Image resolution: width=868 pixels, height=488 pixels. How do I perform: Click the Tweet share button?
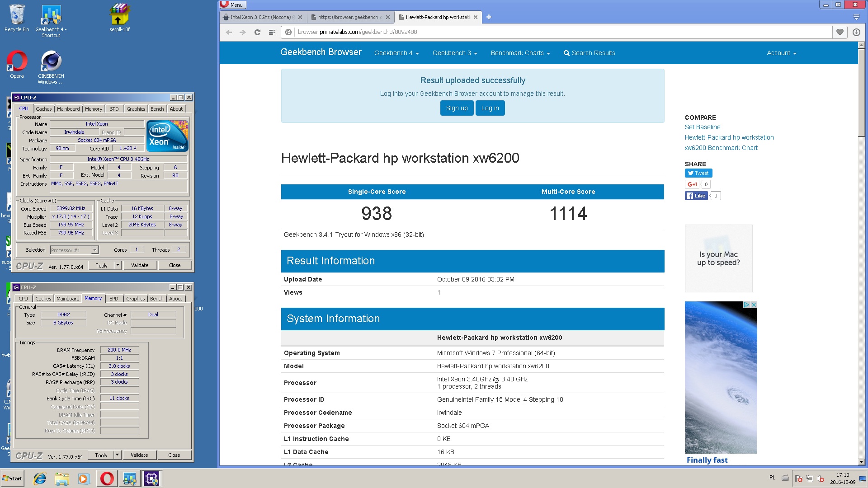[698, 173]
